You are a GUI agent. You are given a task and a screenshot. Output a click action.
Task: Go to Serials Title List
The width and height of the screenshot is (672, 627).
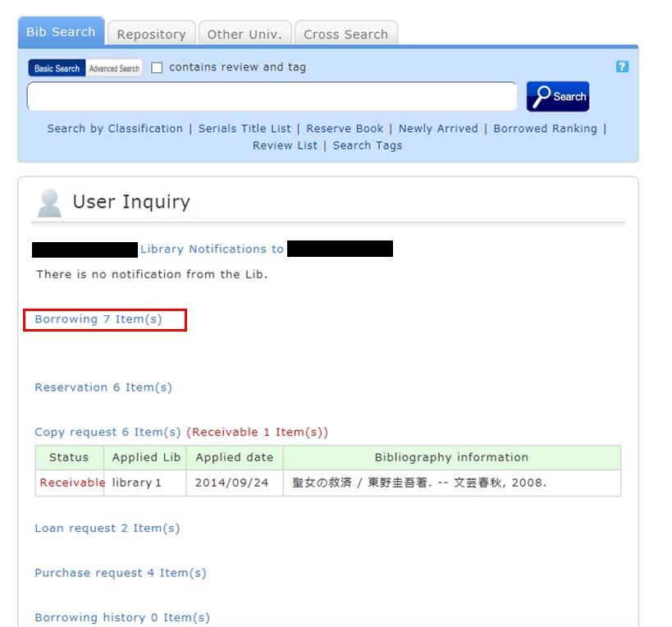pyautogui.click(x=245, y=129)
